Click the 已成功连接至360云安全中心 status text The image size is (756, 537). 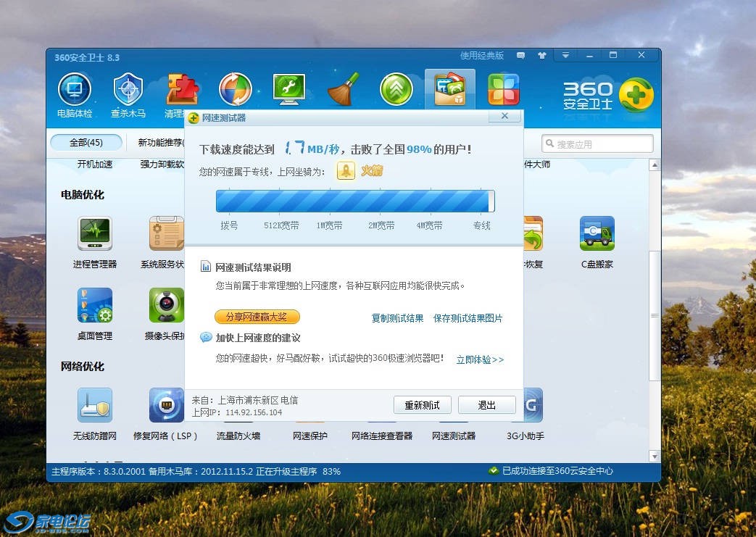(x=557, y=471)
